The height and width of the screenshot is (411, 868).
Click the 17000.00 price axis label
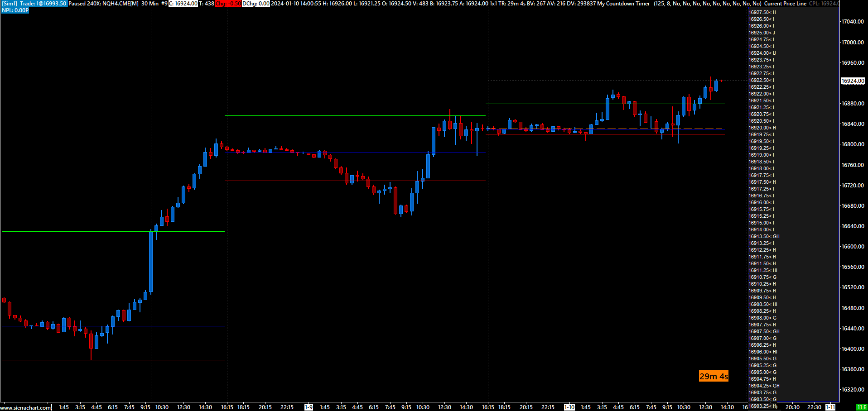click(853, 42)
